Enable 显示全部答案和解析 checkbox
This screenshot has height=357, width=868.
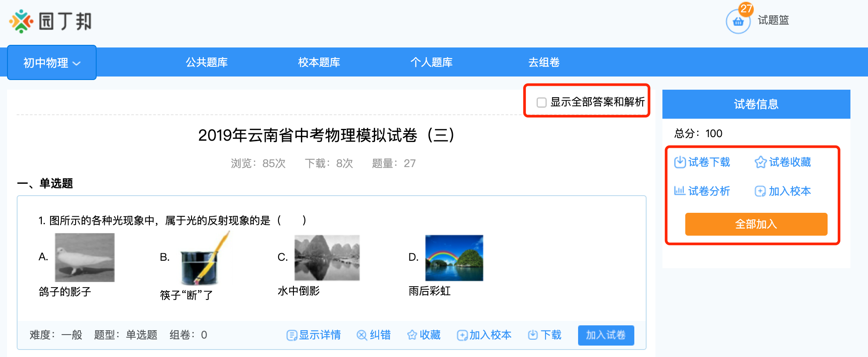(542, 102)
